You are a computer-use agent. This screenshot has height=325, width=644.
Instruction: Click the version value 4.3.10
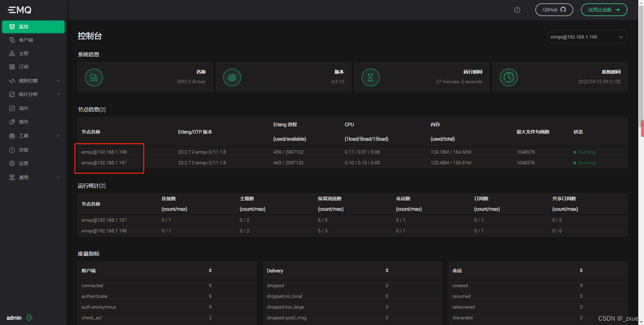click(x=337, y=82)
